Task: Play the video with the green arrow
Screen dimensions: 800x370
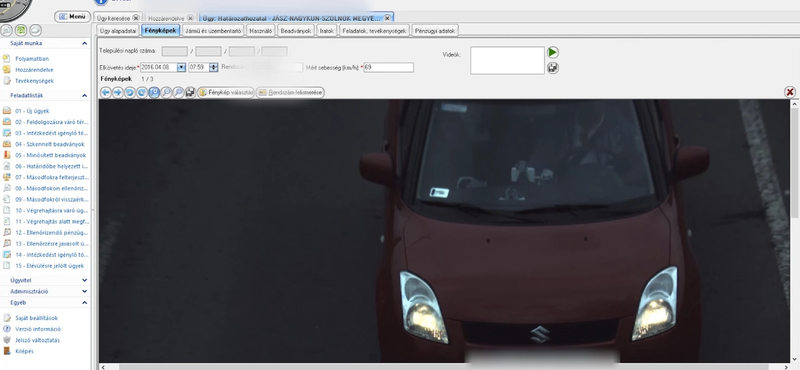Action: point(553,52)
